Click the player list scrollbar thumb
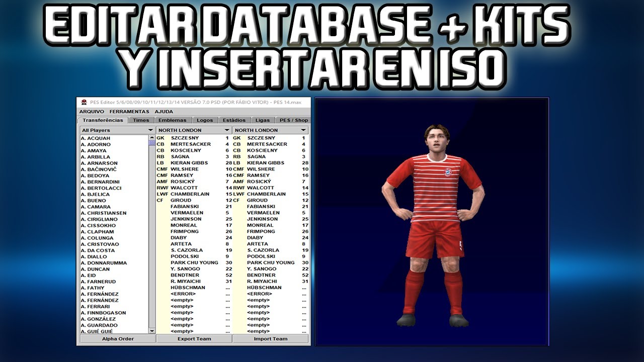644x362 pixels. pos(152,143)
